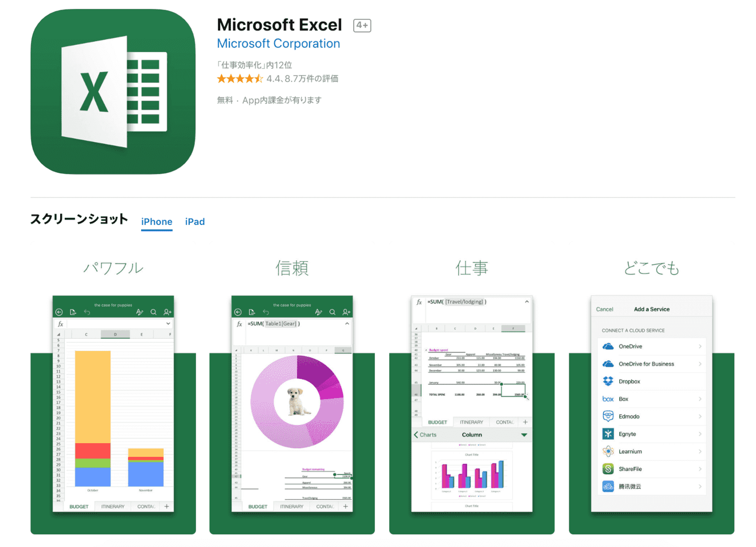Click the search icon in 信頼 screenshot
Image resolution: width=756 pixels, height=547 pixels.
[x=332, y=312]
